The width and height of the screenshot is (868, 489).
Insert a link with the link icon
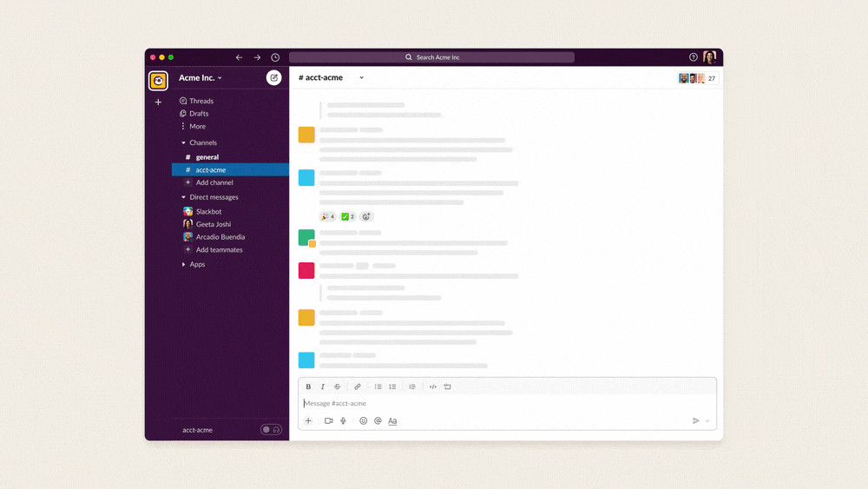[358, 387]
